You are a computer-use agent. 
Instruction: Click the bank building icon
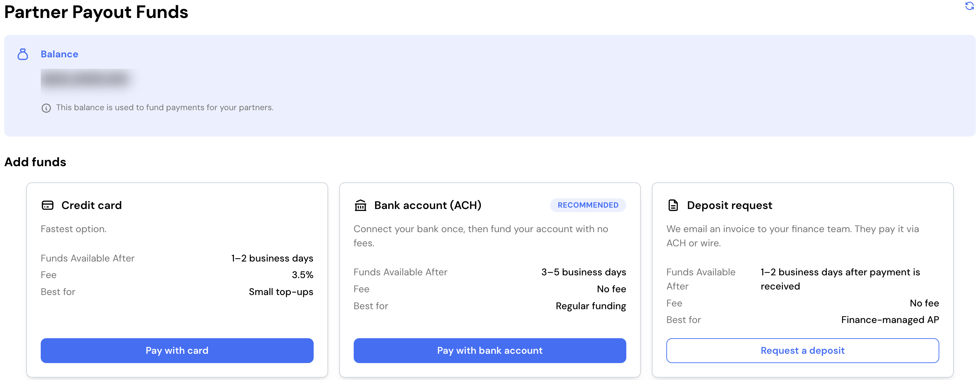[x=360, y=205]
